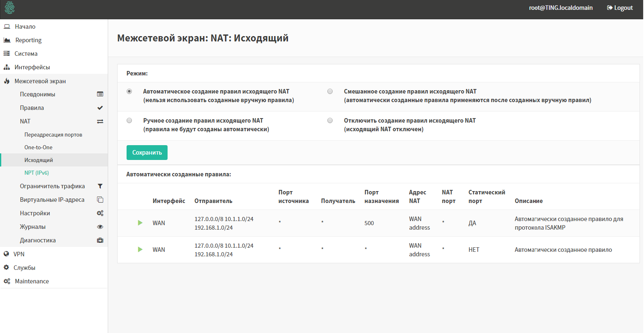
Task: Click the arrows icon beside NAT
Action: pyautogui.click(x=100, y=121)
